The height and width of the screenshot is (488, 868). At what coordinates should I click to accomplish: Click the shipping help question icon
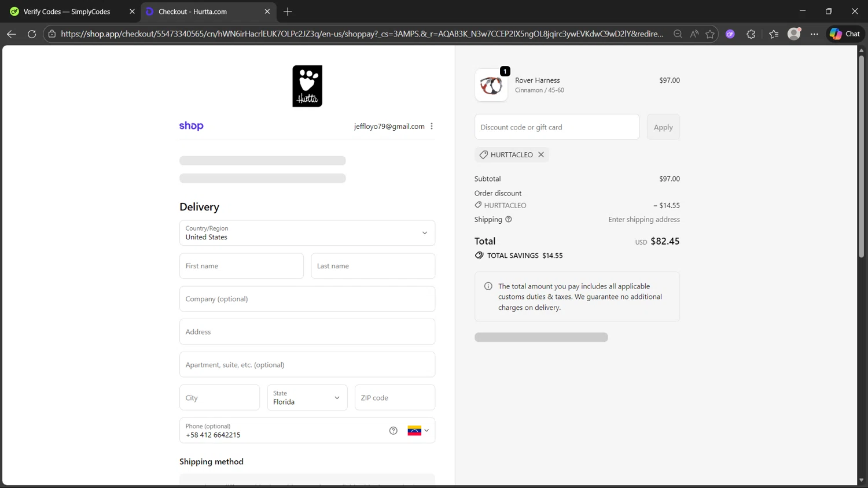pos(509,220)
